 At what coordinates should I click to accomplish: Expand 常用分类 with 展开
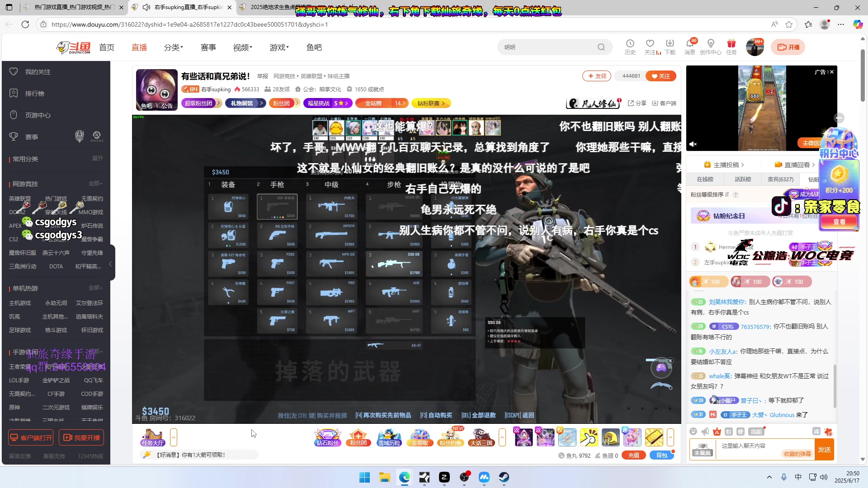[x=98, y=159]
